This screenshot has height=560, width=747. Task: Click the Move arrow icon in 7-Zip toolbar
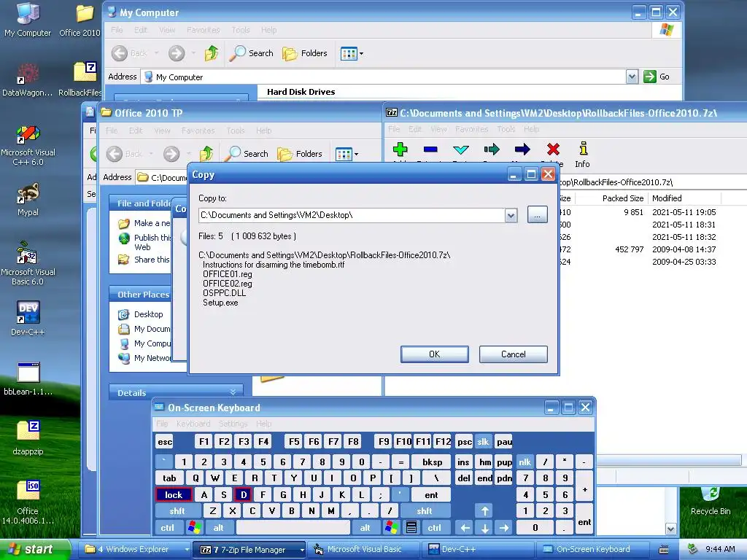pyautogui.click(x=522, y=149)
